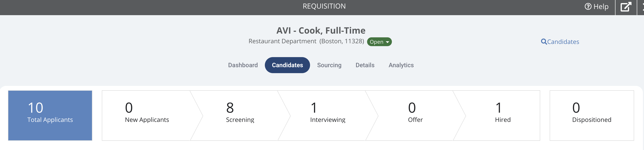This screenshot has height=150, width=644.
Task: Show the 8 Screening candidates
Action: tap(240, 116)
